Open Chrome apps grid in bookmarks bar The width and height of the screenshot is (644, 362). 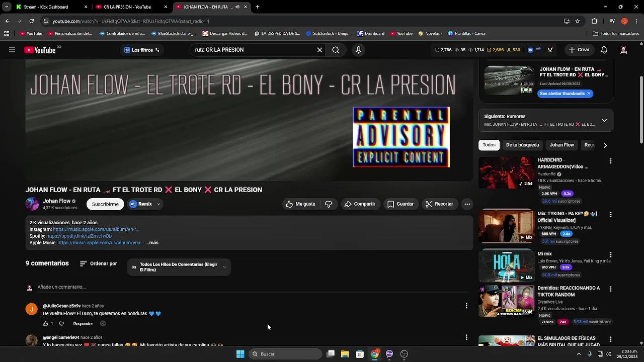[7, 34]
